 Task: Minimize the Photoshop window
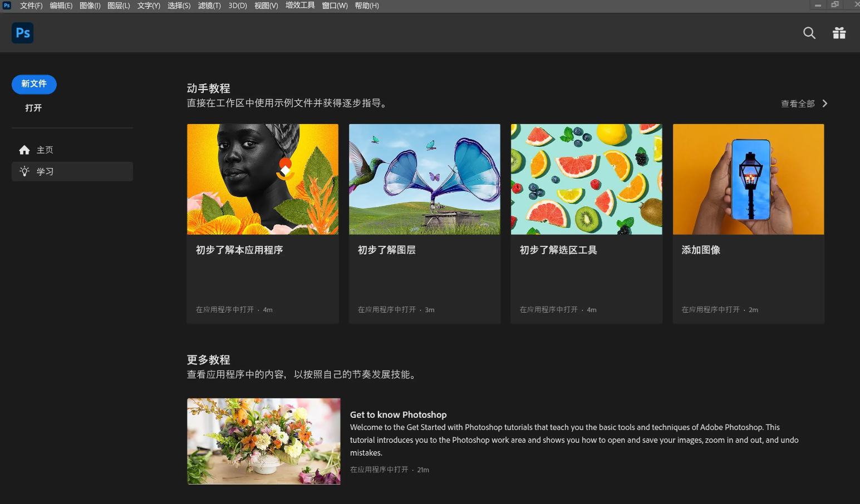pyautogui.click(x=818, y=5)
